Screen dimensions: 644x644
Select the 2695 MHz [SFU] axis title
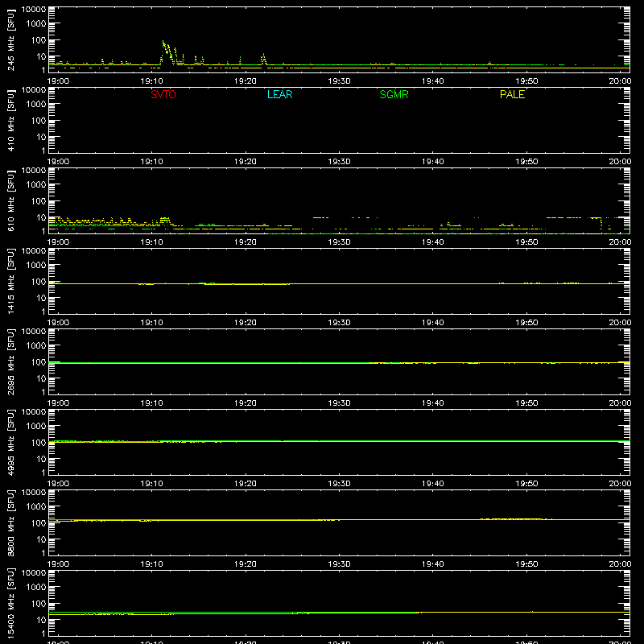pos(10,361)
